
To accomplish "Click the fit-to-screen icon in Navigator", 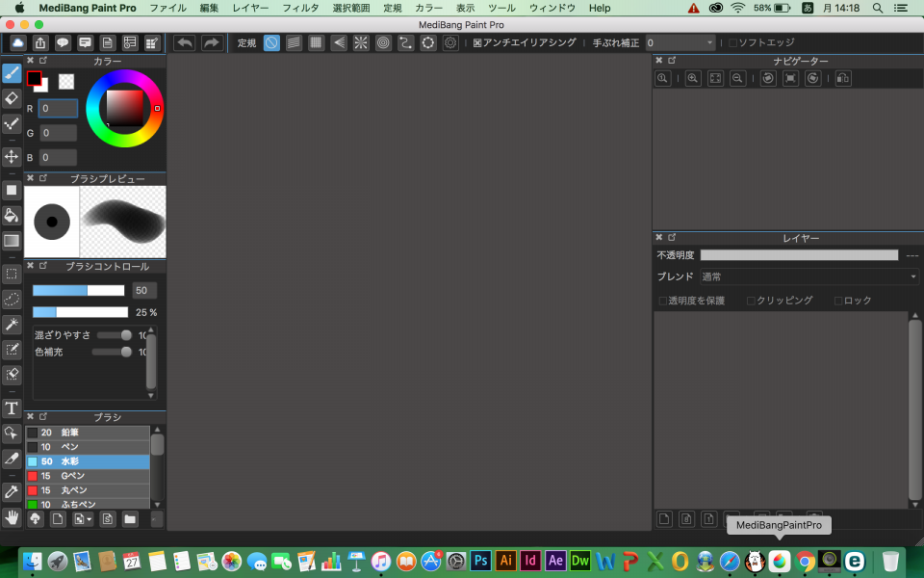I will tap(715, 78).
